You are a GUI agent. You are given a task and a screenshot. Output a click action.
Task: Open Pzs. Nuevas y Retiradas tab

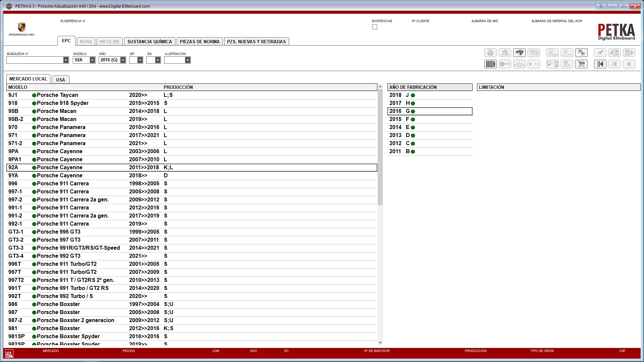point(256,42)
